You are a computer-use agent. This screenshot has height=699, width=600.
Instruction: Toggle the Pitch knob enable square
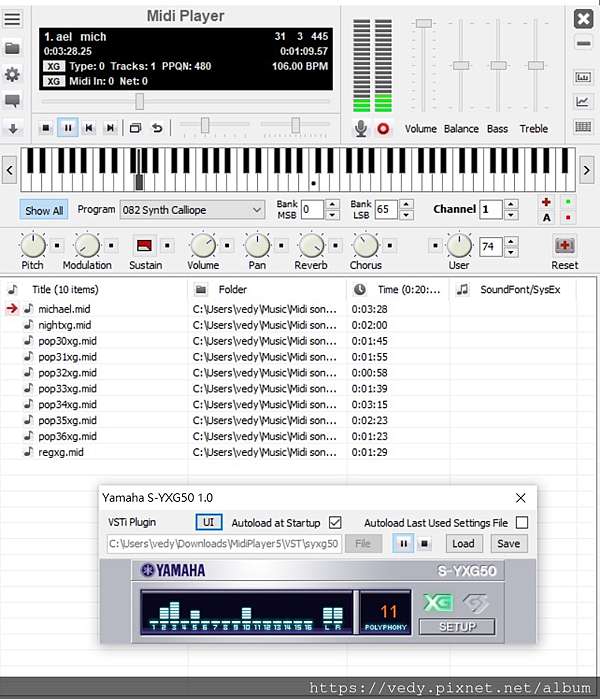coord(57,245)
